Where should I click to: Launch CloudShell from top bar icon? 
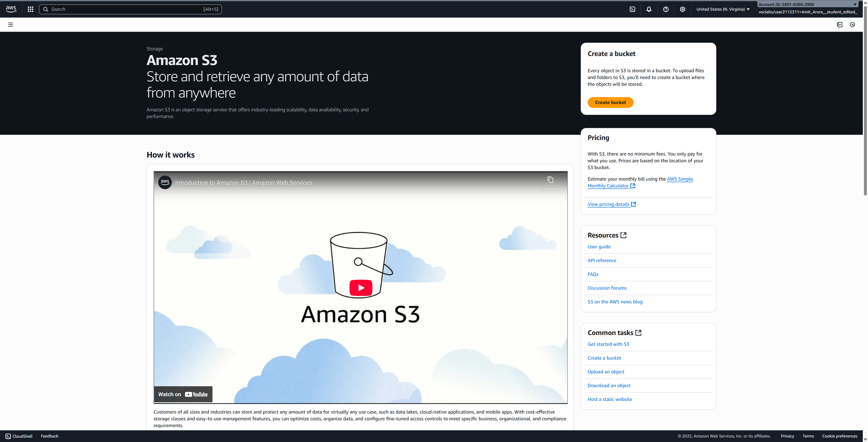click(632, 9)
